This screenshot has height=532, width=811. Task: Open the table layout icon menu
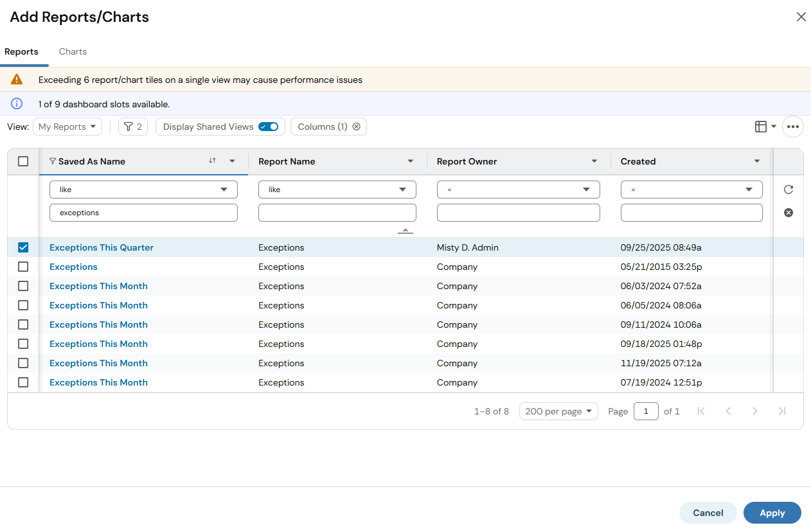click(x=765, y=127)
